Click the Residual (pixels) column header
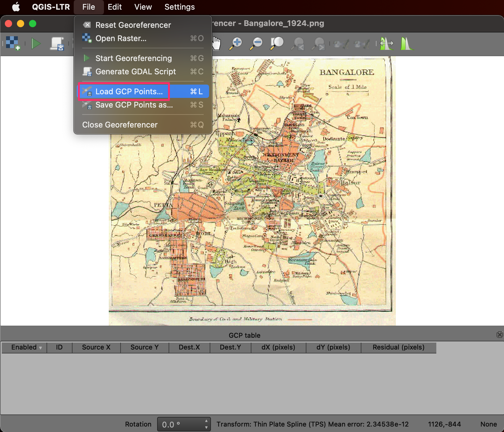504x432 pixels. coord(399,347)
